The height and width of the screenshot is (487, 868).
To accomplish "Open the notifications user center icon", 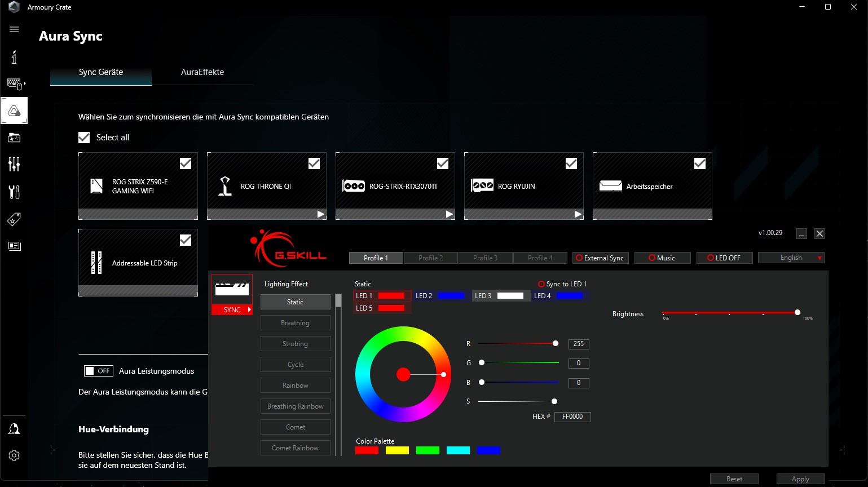I will (x=14, y=429).
